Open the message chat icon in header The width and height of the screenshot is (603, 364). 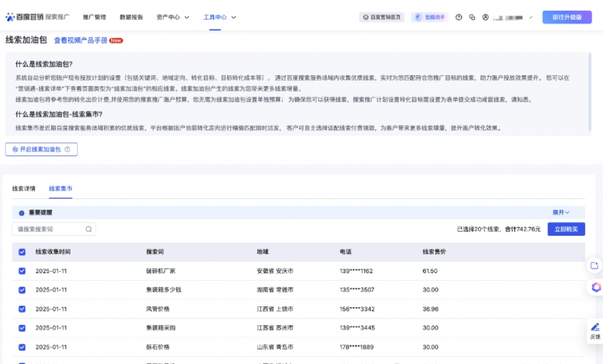pyautogui.click(x=472, y=17)
